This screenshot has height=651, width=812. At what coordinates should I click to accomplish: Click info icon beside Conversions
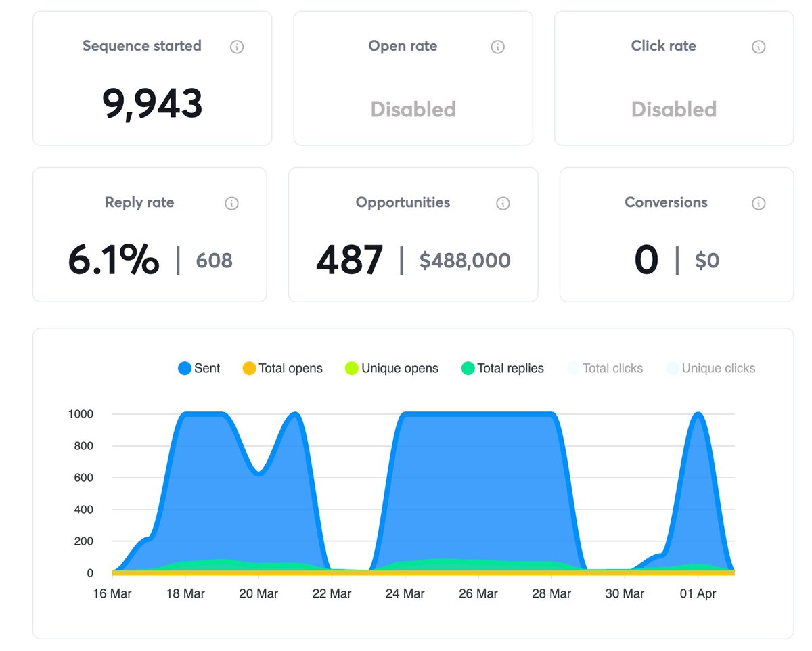click(759, 203)
